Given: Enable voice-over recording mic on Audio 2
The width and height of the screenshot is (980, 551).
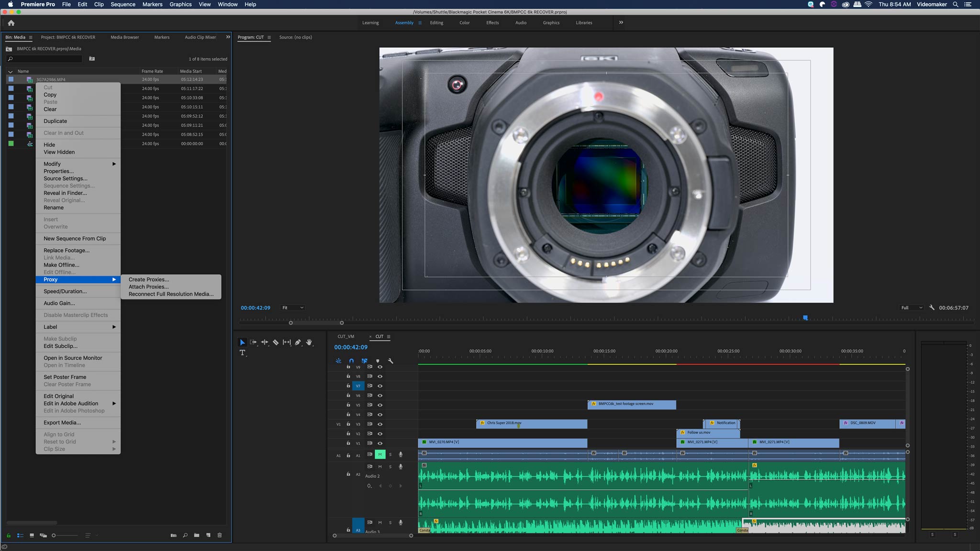Looking at the screenshot, I should [x=401, y=467].
